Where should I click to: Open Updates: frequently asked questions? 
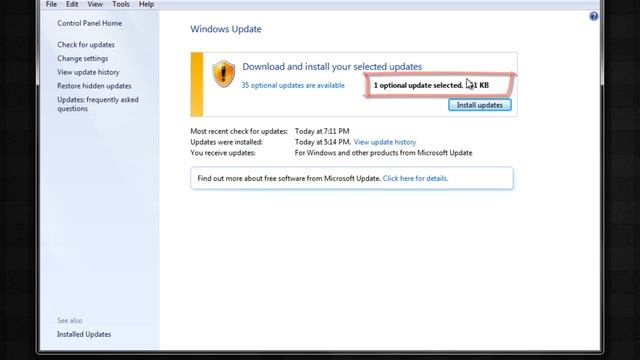[x=98, y=104]
